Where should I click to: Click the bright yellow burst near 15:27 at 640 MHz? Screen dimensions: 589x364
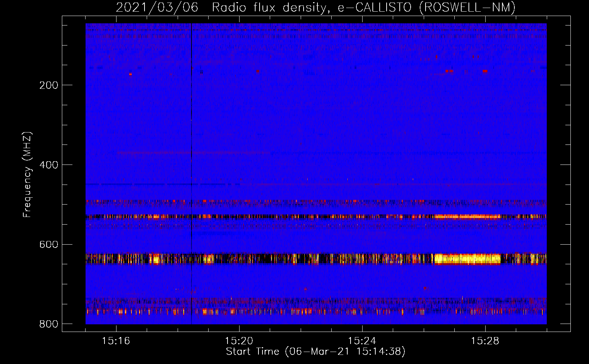(x=467, y=259)
